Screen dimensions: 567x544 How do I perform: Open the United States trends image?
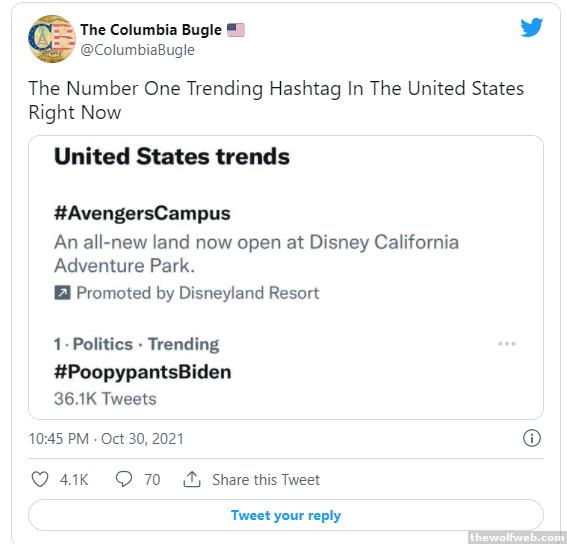[x=286, y=277]
